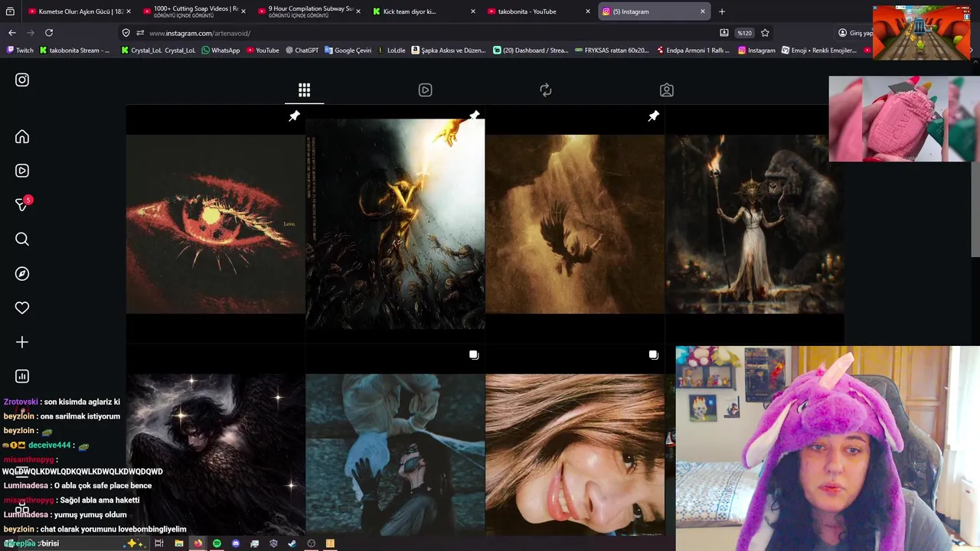
Task: Reload the Instagram page
Action: [x=49, y=33]
